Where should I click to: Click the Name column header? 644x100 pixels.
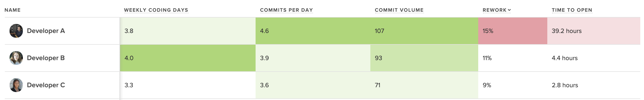click(x=12, y=10)
